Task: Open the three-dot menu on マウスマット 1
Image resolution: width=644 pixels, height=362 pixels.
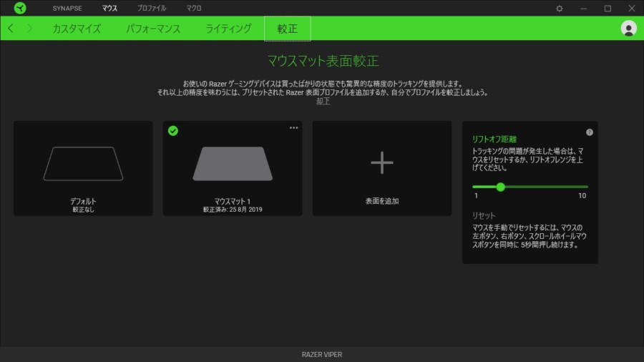Action: (293, 128)
